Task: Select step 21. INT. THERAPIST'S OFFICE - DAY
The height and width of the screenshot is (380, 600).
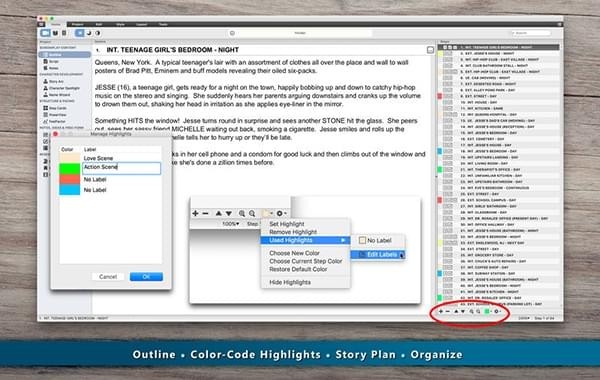Action: 499,170
